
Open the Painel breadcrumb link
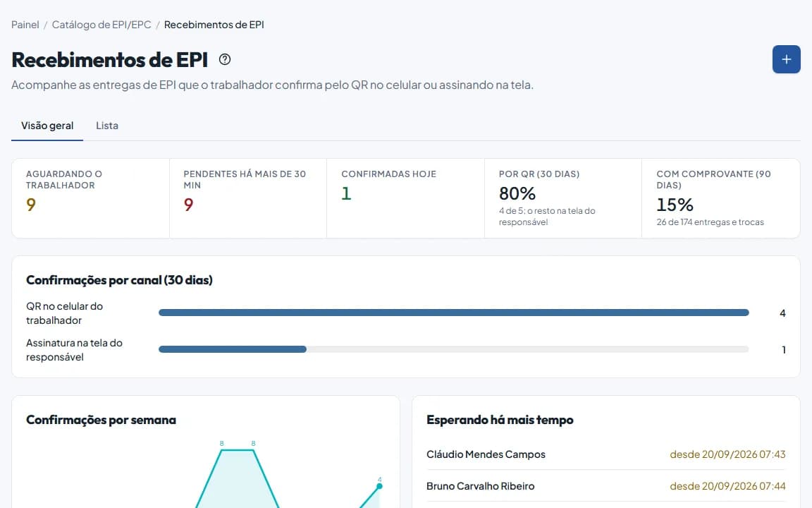coord(25,25)
